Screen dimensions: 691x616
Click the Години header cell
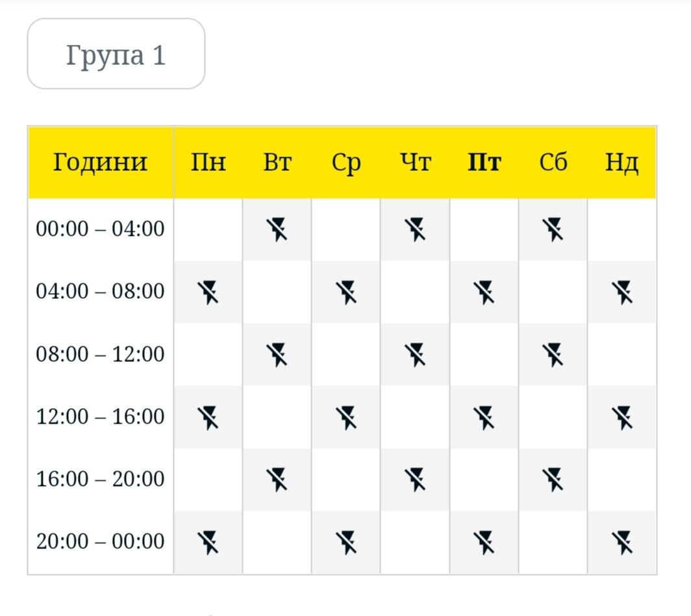click(x=100, y=162)
